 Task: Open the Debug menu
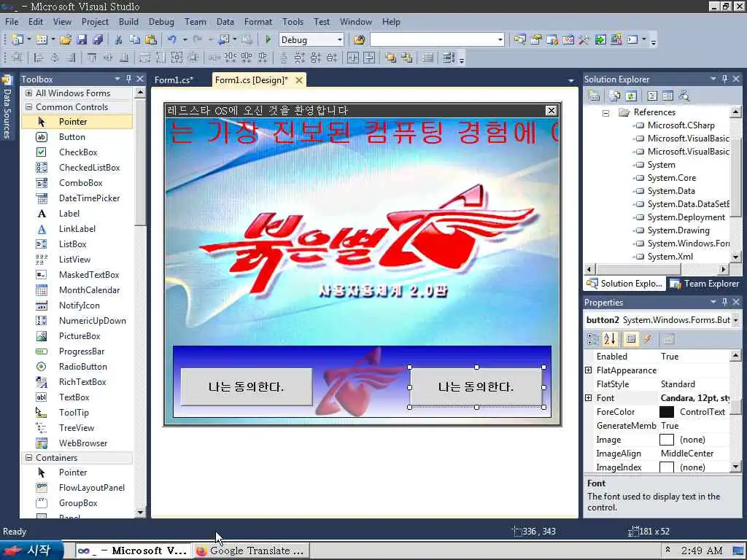tap(161, 22)
